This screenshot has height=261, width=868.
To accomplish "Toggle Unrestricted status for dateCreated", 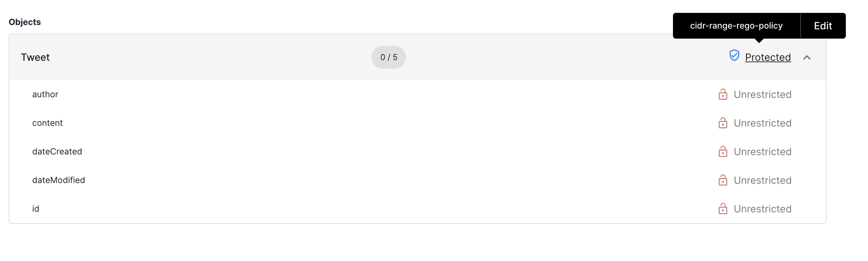I will [763, 152].
